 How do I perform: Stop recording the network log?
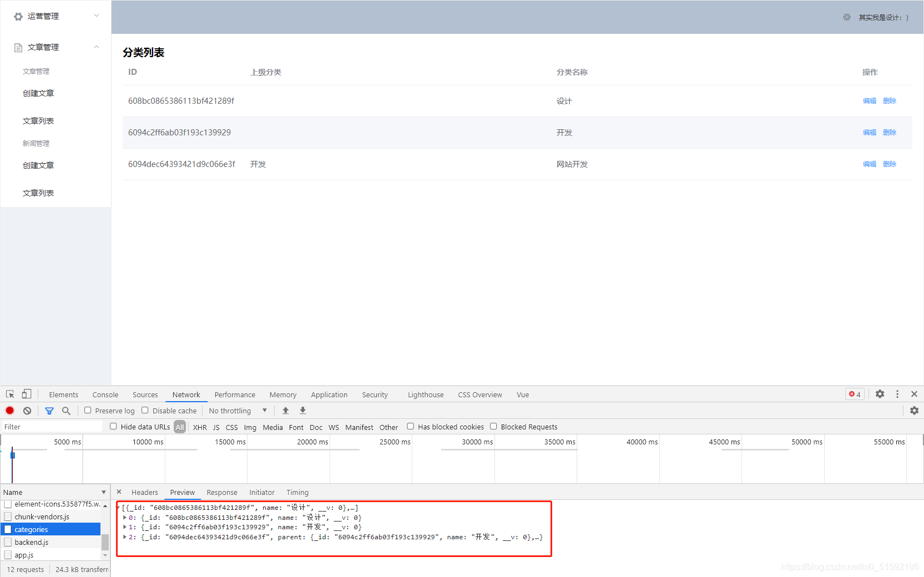[10, 411]
